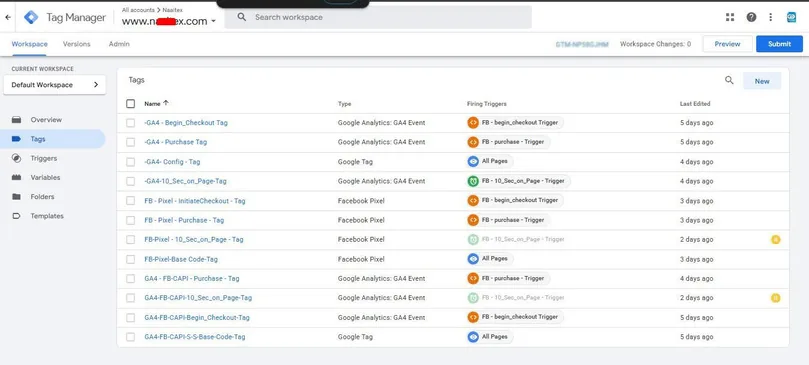Click the Variables sidebar icon
Screen dimensions: 809x365
click(17, 178)
